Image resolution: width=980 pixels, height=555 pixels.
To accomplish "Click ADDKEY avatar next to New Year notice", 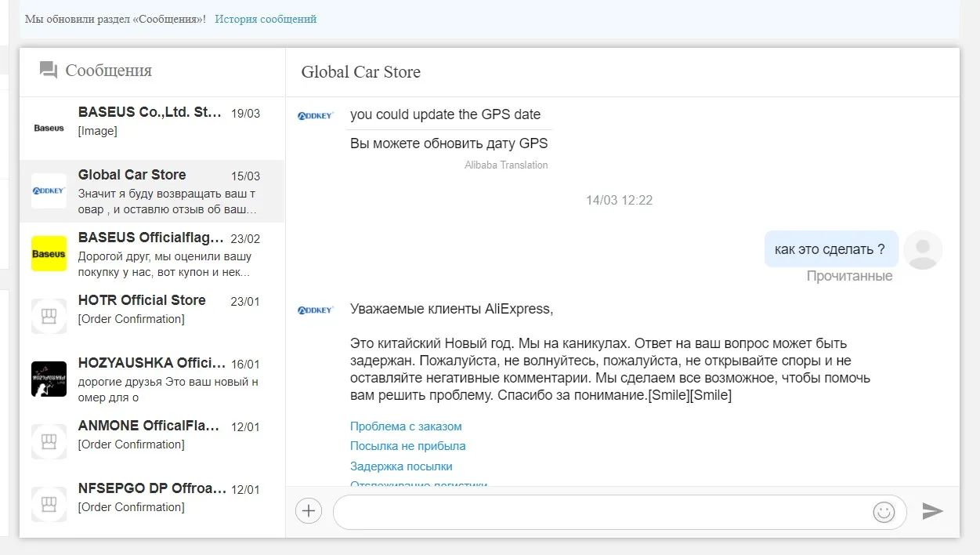I will tap(316, 310).
